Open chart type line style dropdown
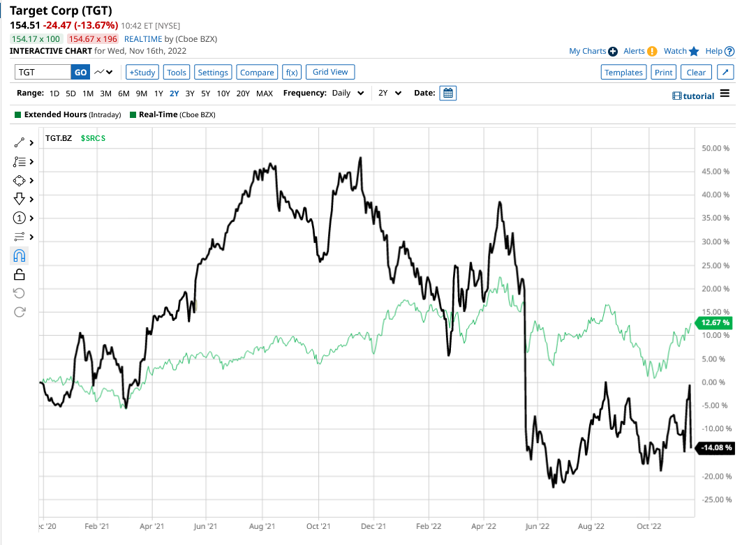756x545 pixels. coord(103,73)
